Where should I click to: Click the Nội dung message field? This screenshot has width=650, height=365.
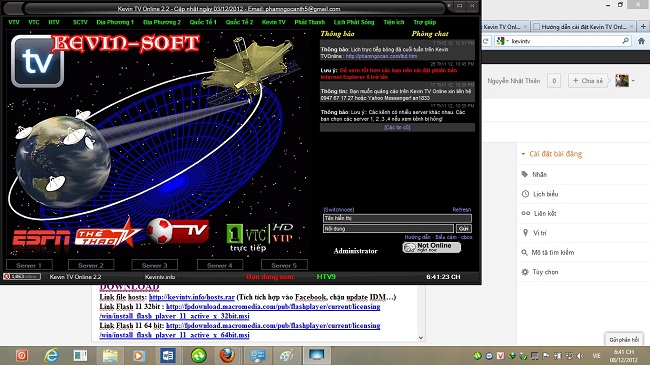click(388, 229)
